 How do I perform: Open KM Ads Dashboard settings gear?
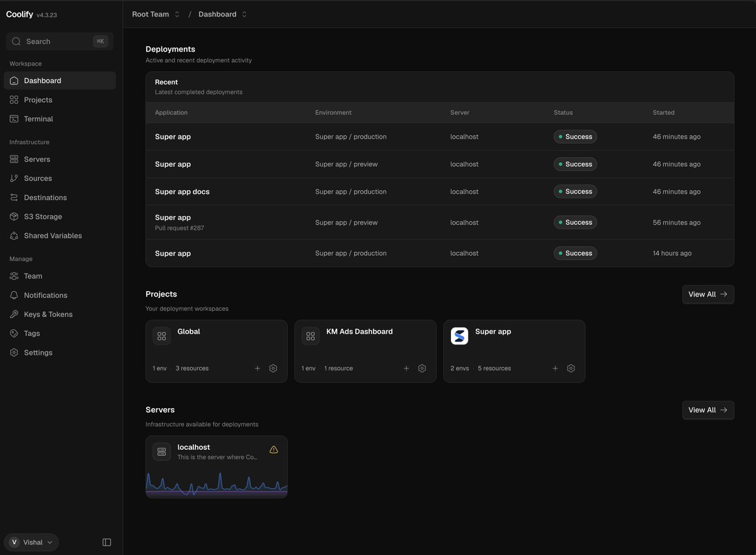[x=422, y=369]
